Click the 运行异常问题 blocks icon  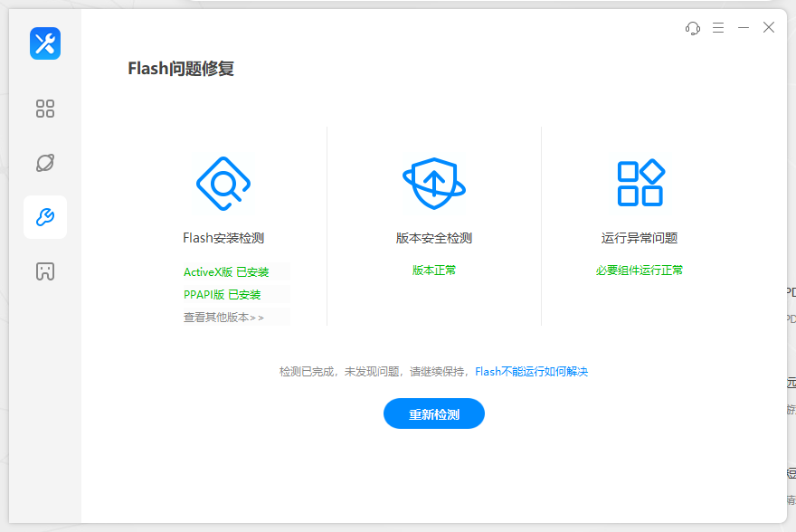[x=640, y=184]
